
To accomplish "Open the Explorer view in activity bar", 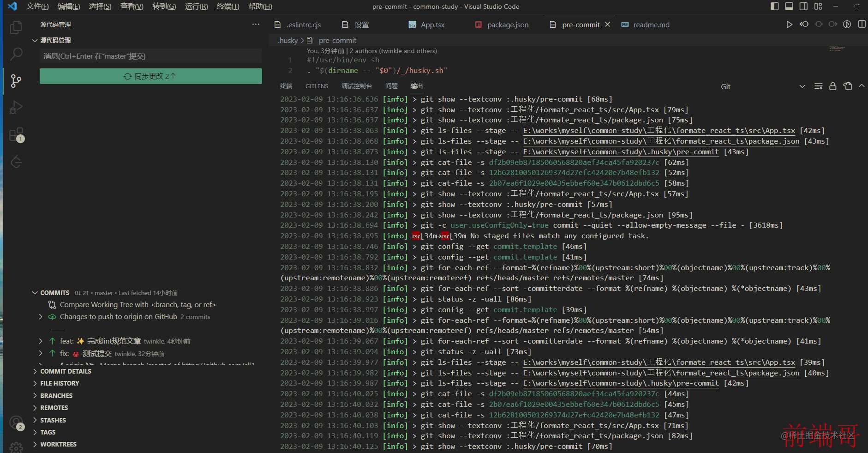I will (16, 27).
